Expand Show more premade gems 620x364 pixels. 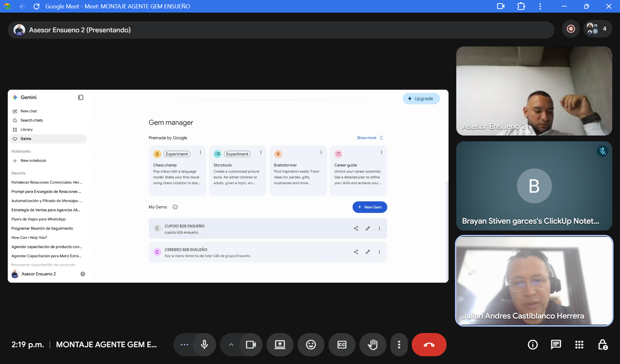pyautogui.click(x=370, y=138)
